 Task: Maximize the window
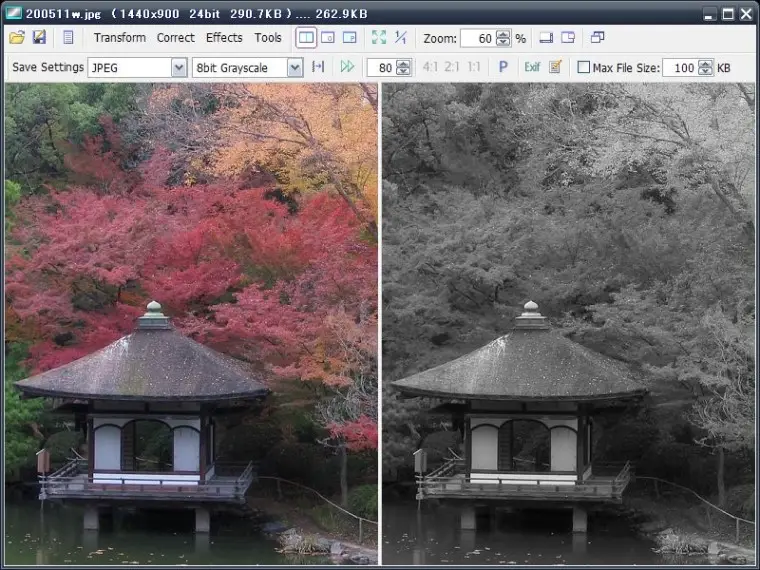[728, 14]
